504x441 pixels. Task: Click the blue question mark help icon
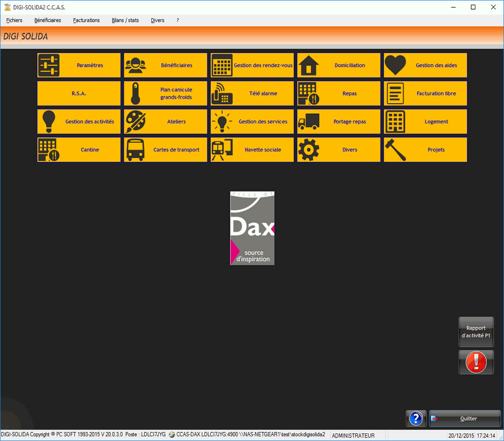coord(416,419)
